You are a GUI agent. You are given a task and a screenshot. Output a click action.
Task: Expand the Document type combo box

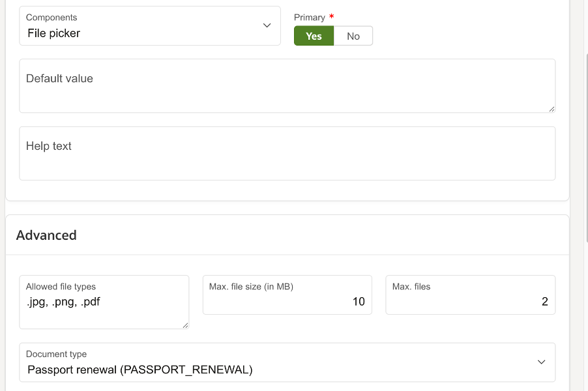pyautogui.click(x=287, y=362)
